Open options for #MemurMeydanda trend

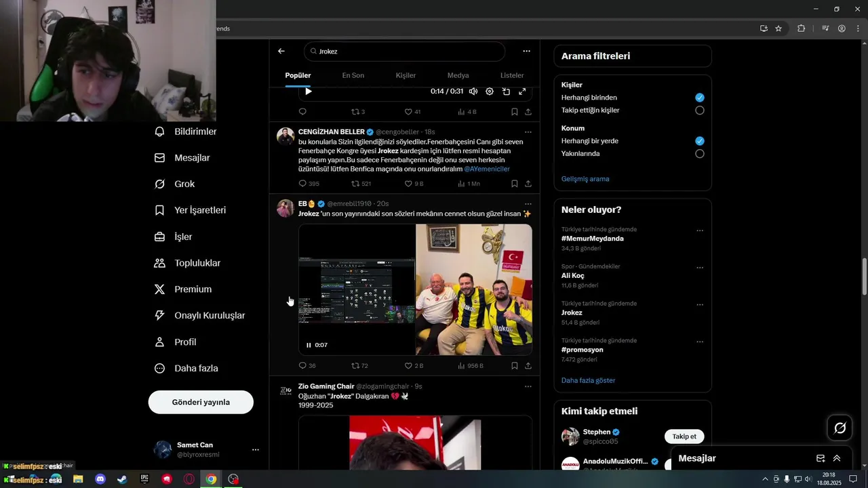click(700, 230)
